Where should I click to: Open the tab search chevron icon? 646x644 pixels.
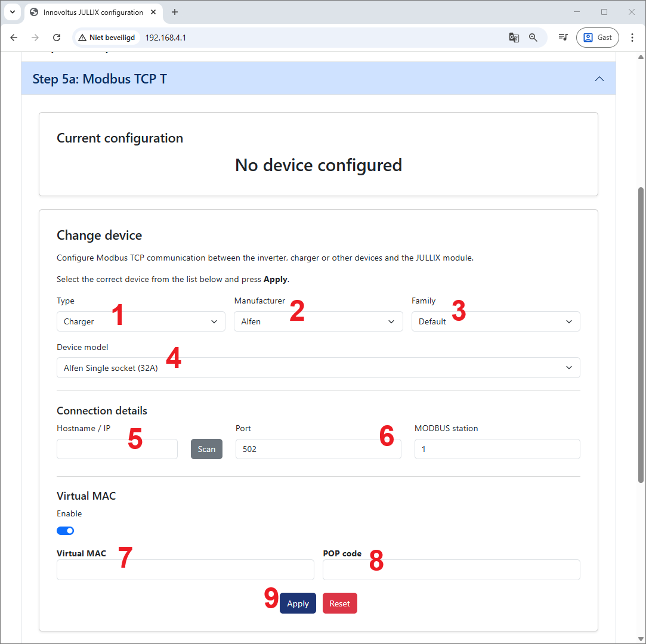[12, 12]
